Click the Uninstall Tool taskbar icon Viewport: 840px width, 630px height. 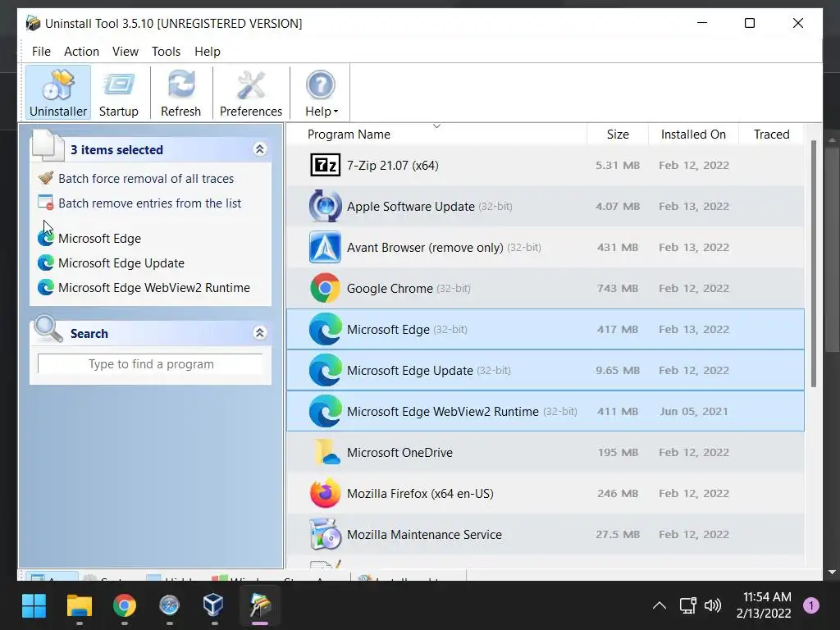(x=260, y=605)
